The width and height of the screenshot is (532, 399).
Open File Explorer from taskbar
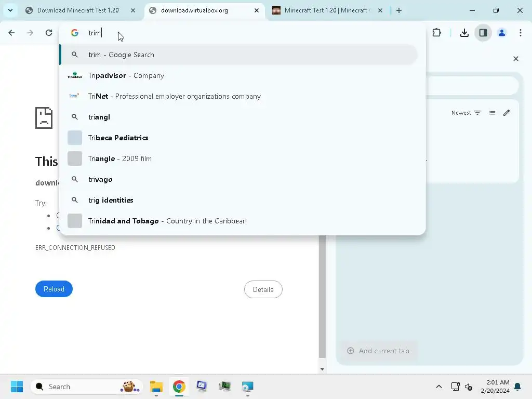point(156,387)
